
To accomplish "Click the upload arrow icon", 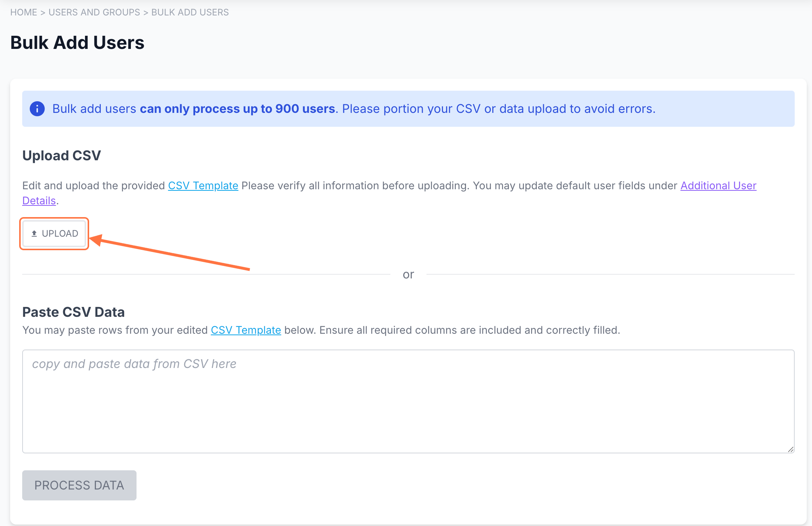I will (x=34, y=234).
